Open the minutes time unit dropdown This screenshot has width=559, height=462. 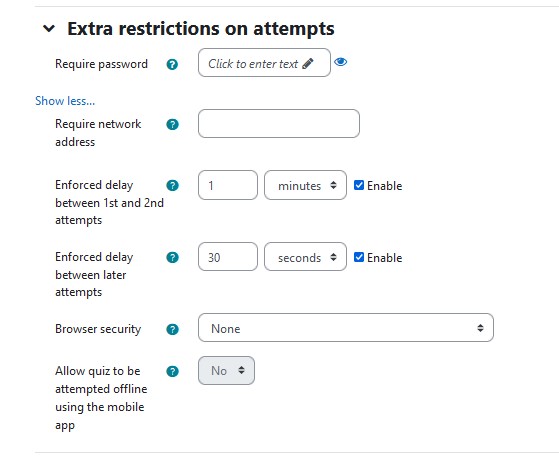305,185
